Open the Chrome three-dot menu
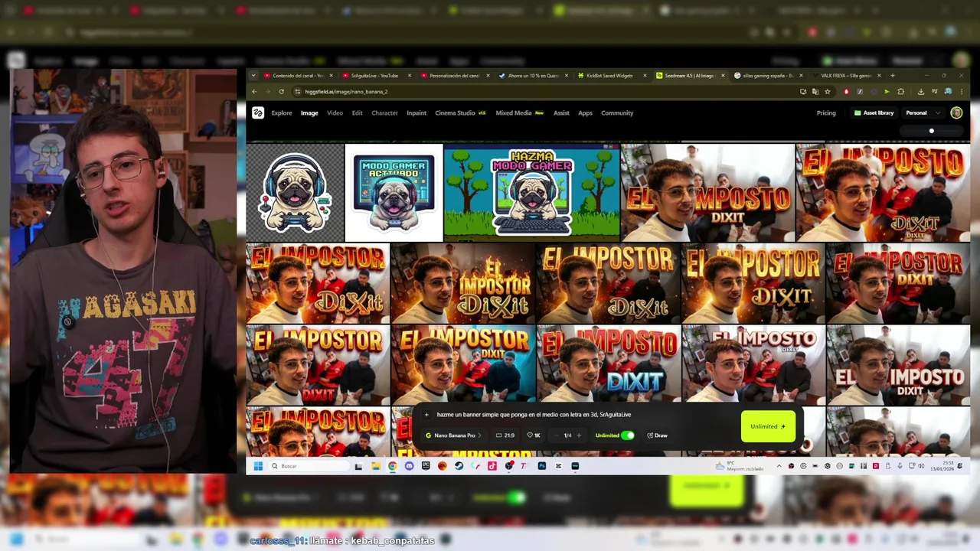Screen dimensions: 980x551 (961, 91)
